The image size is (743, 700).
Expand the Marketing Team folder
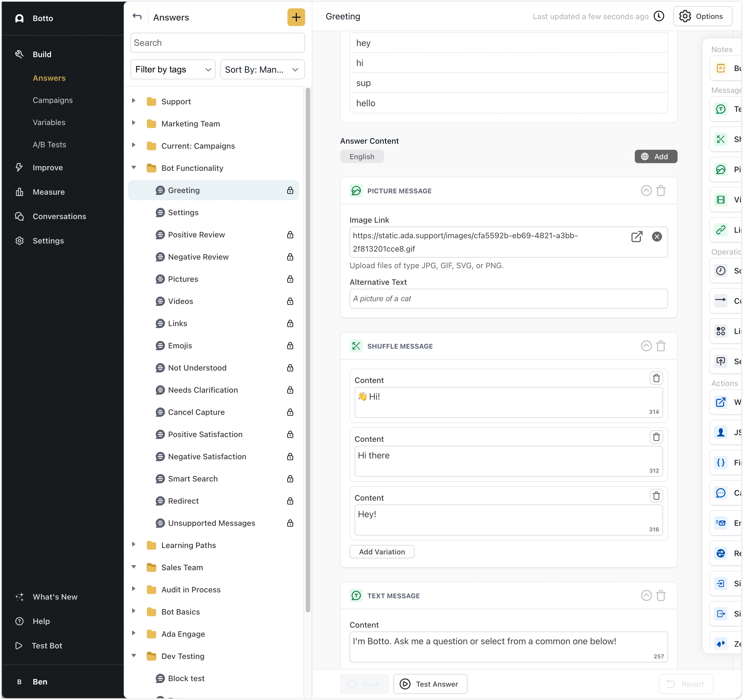pos(134,123)
